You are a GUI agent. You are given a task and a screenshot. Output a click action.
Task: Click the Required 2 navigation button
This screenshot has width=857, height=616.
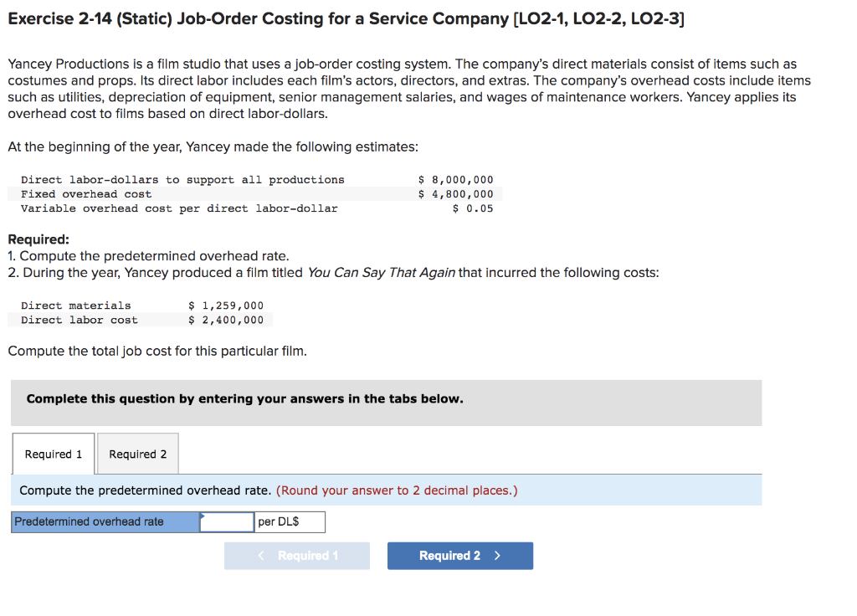point(459,555)
